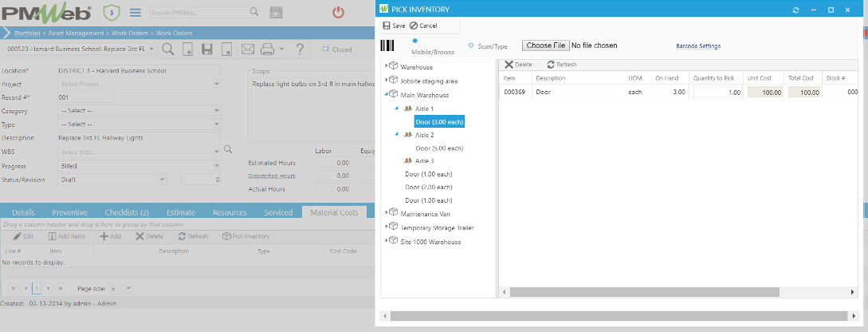The height and width of the screenshot is (332, 868).
Task: Click the Portfolio breadcrumb link
Action: [x=26, y=34]
